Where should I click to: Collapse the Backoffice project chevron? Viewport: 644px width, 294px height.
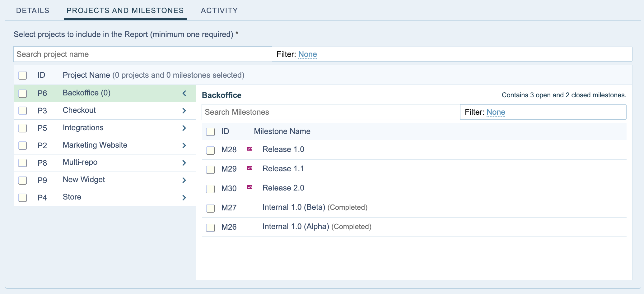[184, 93]
